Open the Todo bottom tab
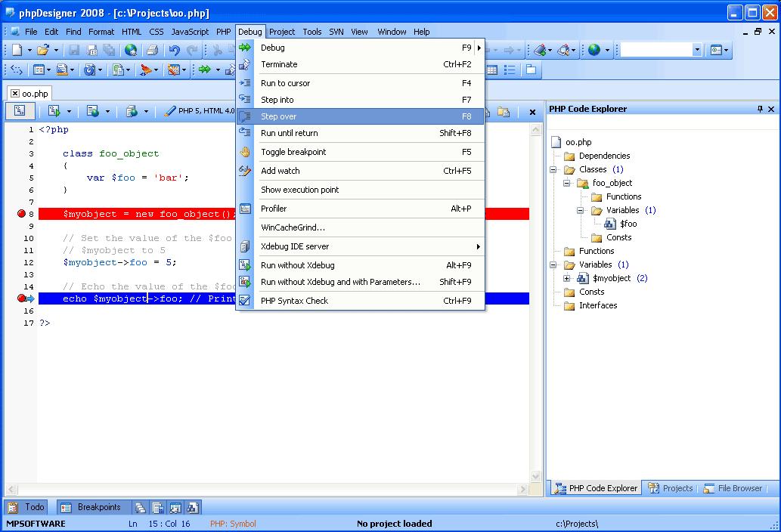Viewport: 781px width, 532px height. point(27,507)
